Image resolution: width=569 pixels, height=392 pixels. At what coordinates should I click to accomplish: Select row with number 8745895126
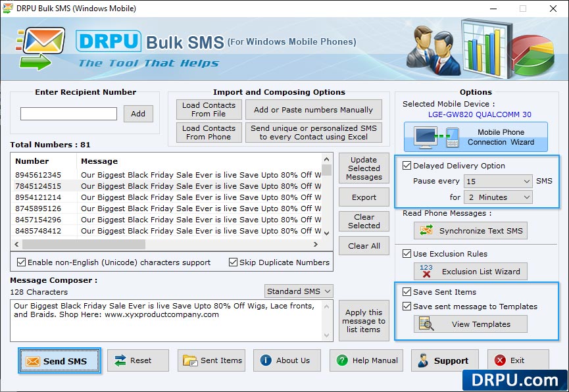pyautogui.click(x=168, y=208)
